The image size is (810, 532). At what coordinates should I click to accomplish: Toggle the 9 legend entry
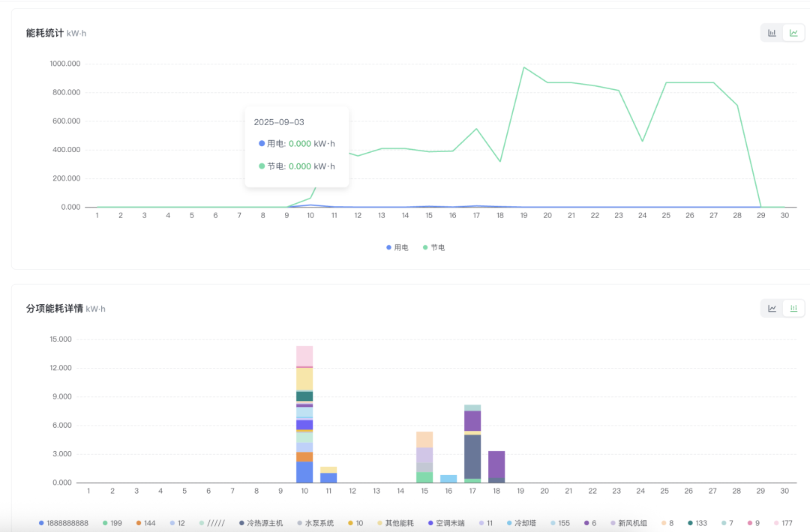point(753,523)
